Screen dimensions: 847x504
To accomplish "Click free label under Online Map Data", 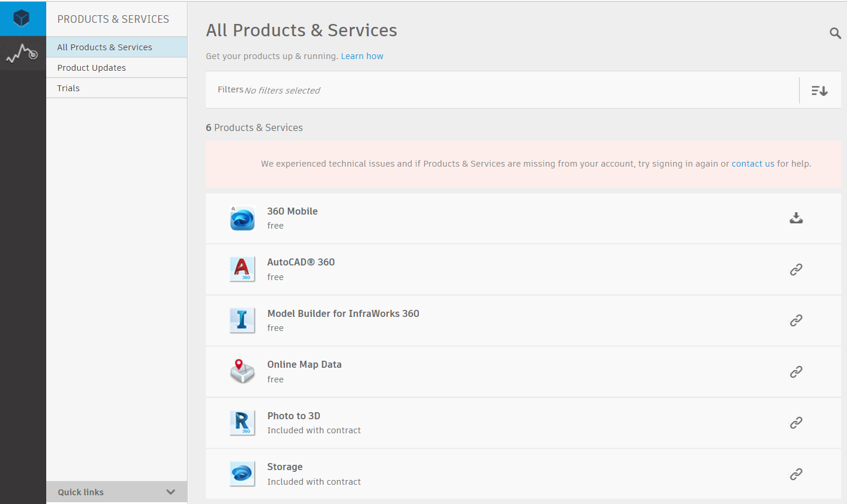I will (276, 379).
